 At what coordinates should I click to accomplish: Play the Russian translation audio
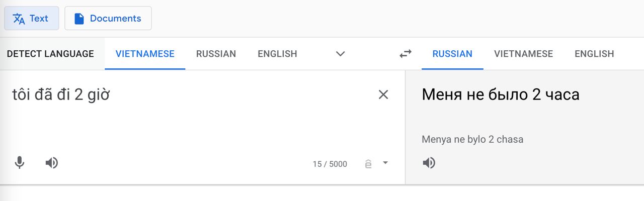429,163
